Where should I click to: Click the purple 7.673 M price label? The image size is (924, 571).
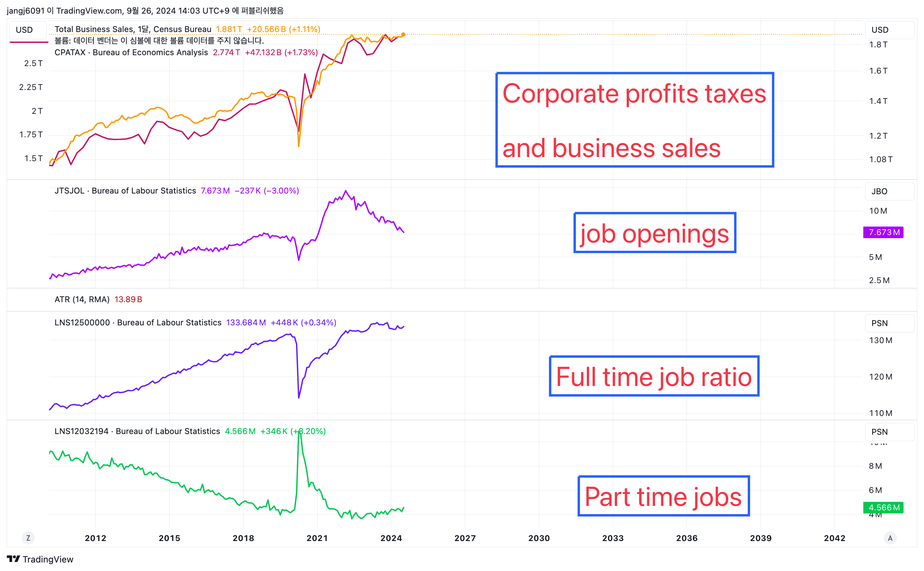tap(883, 232)
